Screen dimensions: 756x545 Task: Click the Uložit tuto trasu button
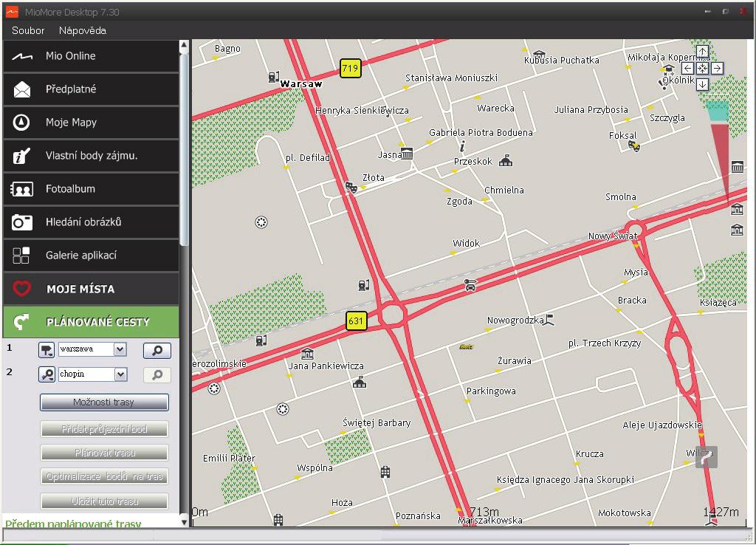click(x=104, y=501)
